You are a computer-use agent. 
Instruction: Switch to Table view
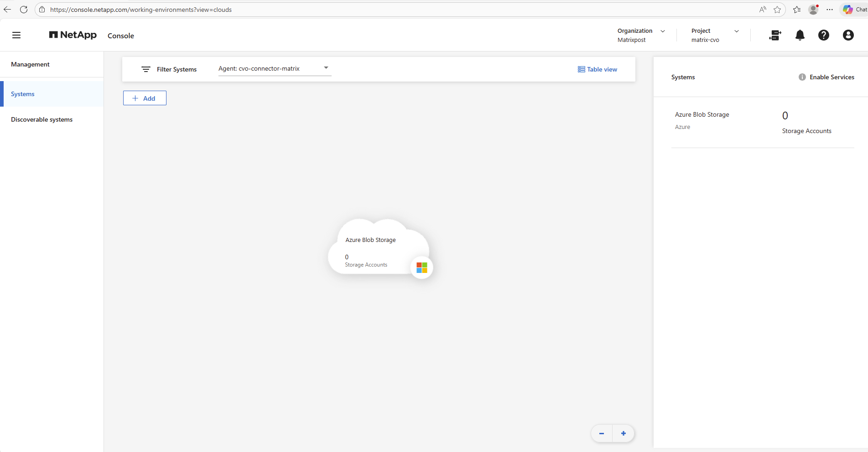(x=597, y=69)
